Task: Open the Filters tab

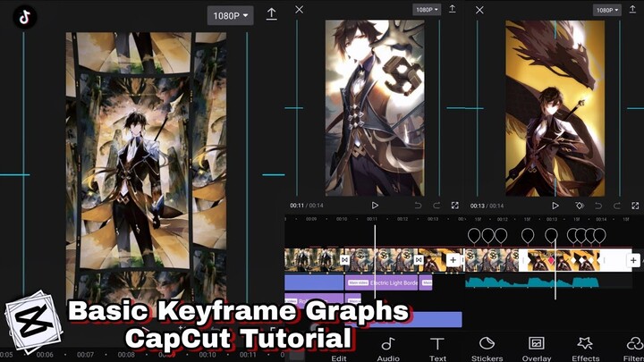Action: click(x=633, y=348)
